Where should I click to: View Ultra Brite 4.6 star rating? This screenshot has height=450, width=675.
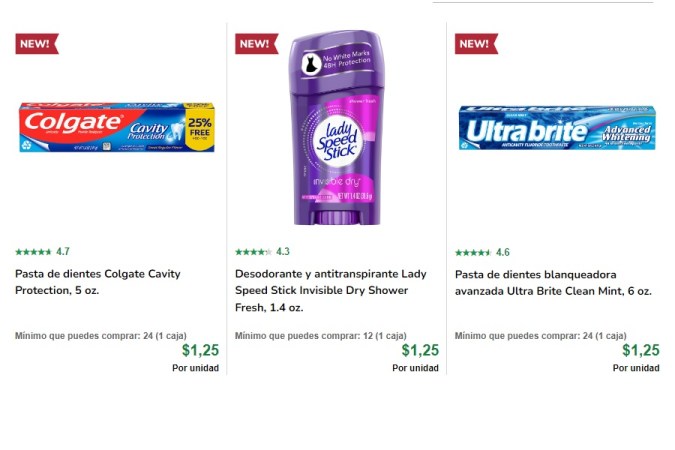pyautogui.click(x=482, y=253)
